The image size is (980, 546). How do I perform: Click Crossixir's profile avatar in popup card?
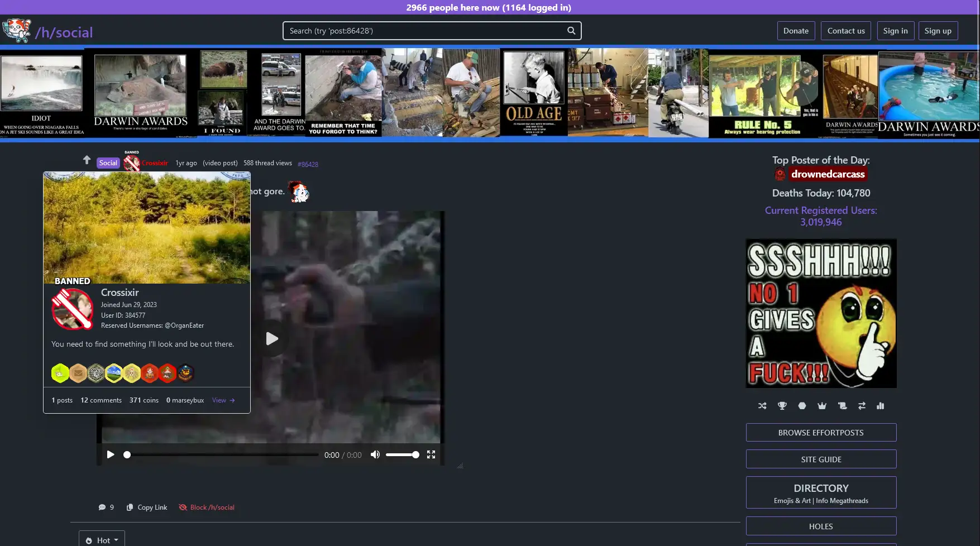click(x=72, y=309)
